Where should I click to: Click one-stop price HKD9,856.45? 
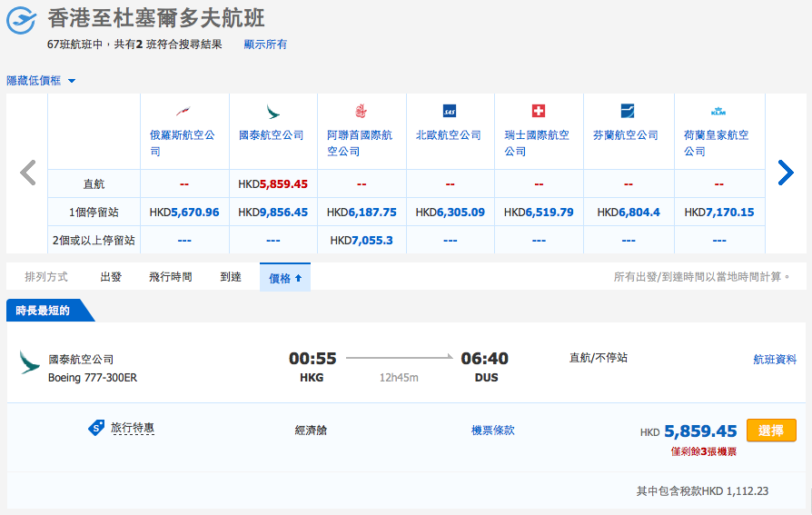tap(272, 212)
